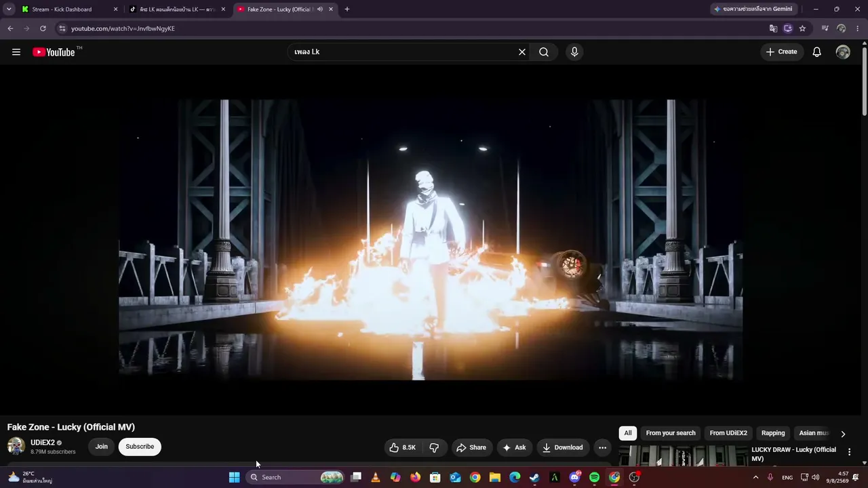Open VLC media player from taskbar

[376, 477]
